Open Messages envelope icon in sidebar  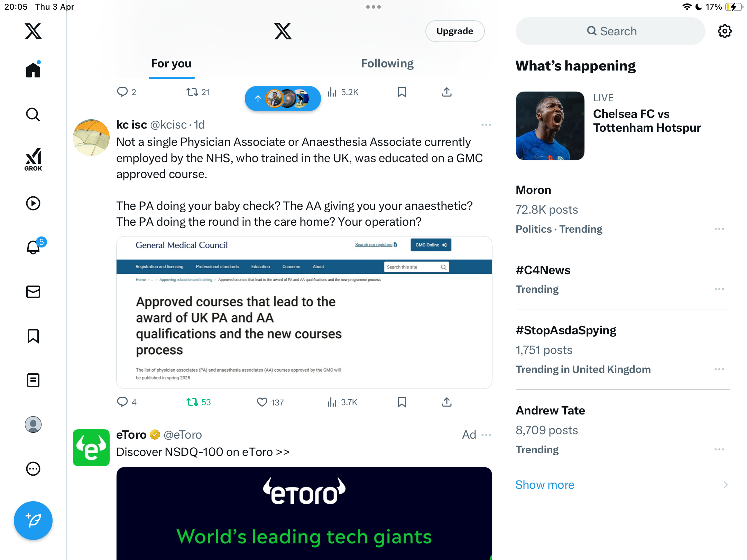pos(33,292)
